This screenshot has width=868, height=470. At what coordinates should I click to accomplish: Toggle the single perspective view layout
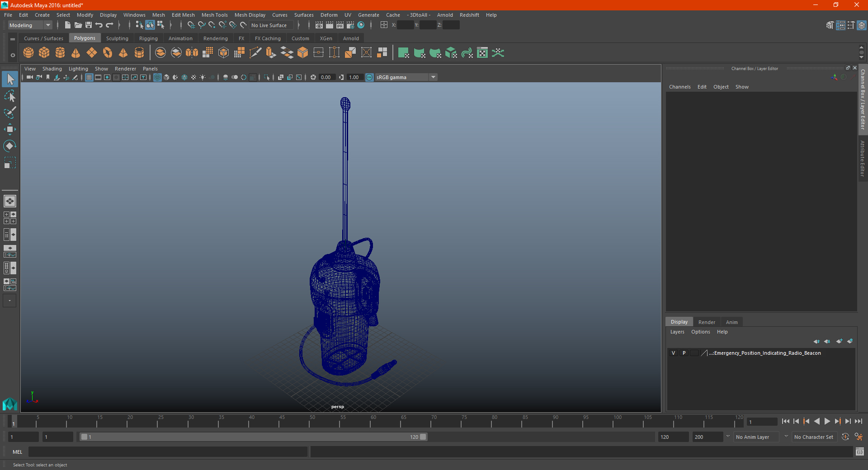10,201
